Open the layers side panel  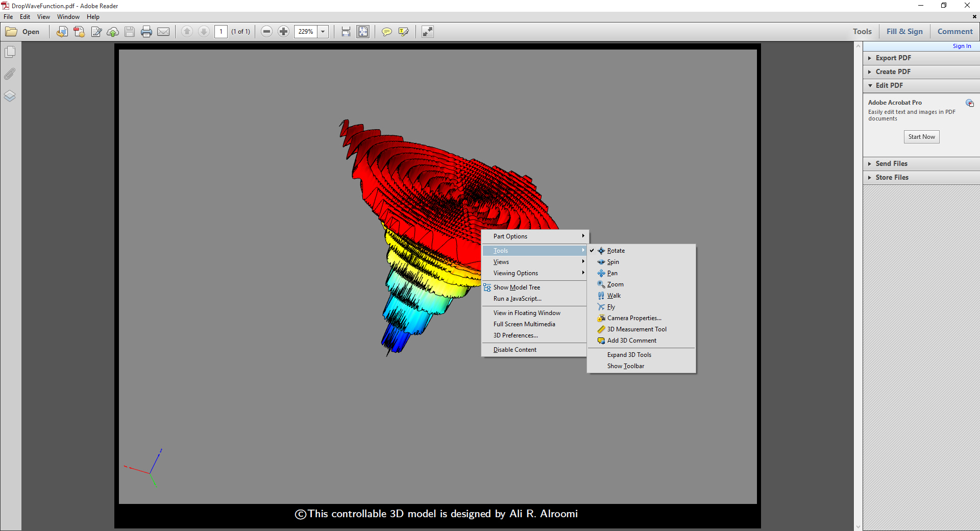click(10, 96)
